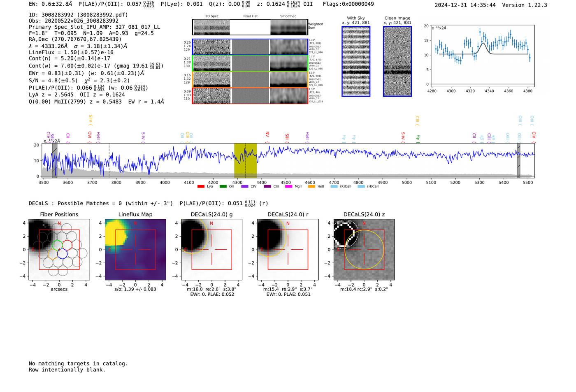The image size is (576, 392).
Task: Open the DECaLS(24.0) z cutout
Action: [x=364, y=250]
